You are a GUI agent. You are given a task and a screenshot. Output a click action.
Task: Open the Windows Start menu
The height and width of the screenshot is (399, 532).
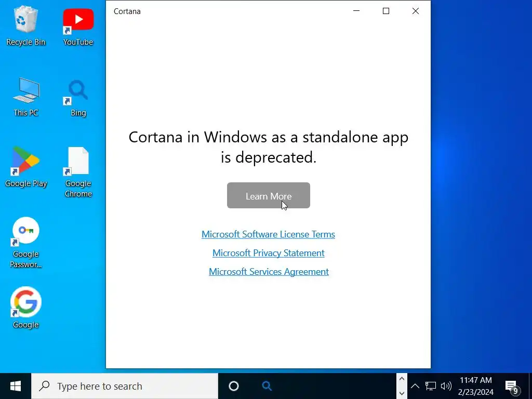tap(15, 386)
